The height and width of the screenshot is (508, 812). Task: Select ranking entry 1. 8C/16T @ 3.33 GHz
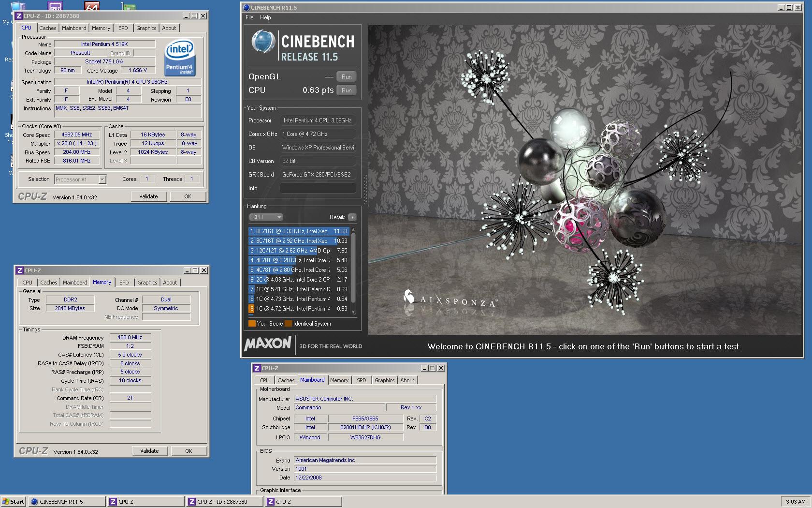tap(299, 231)
